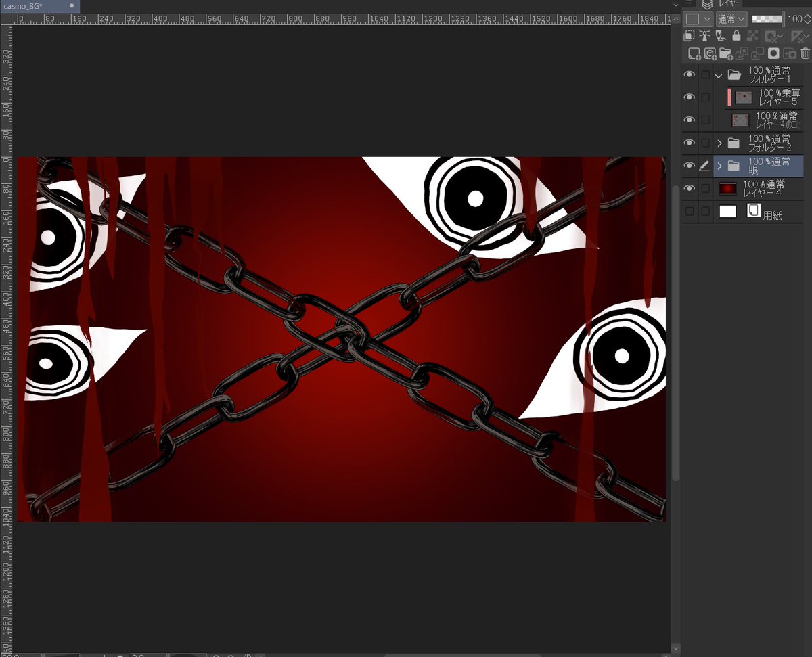
Task: Click folder icon of 眼 layer
Action: 734,166
